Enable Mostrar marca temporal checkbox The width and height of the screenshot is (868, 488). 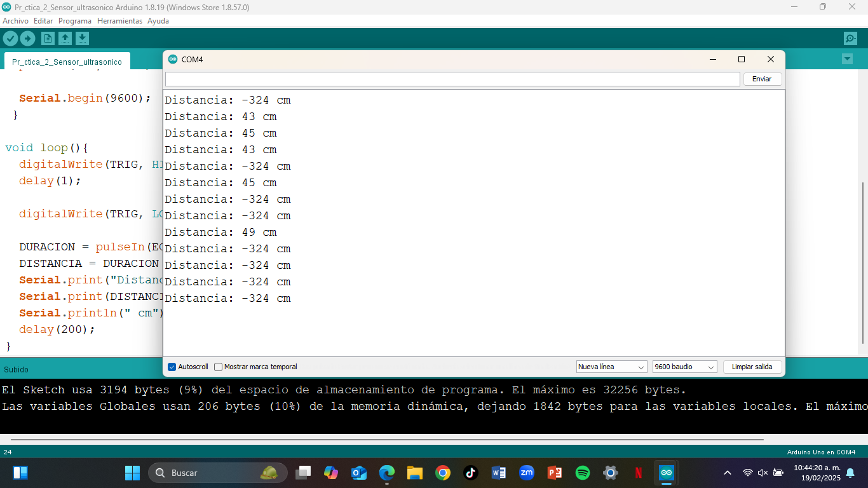tap(219, 367)
